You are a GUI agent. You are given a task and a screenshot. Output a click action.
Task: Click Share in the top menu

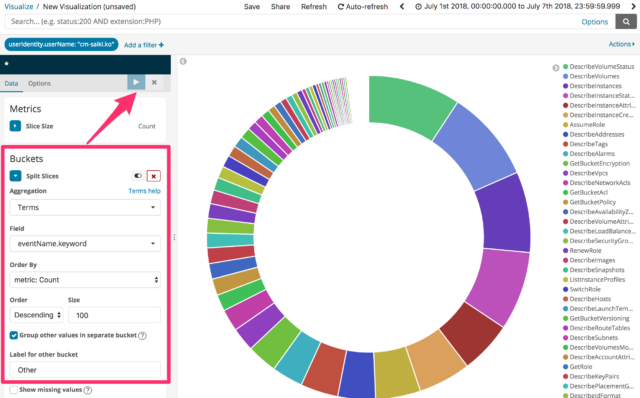[x=280, y=7]
